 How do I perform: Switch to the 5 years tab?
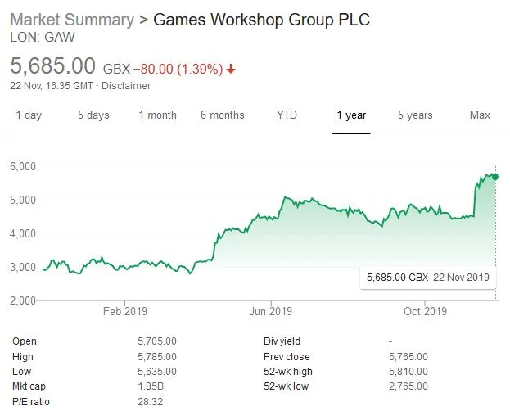click(x=415, y=115)
